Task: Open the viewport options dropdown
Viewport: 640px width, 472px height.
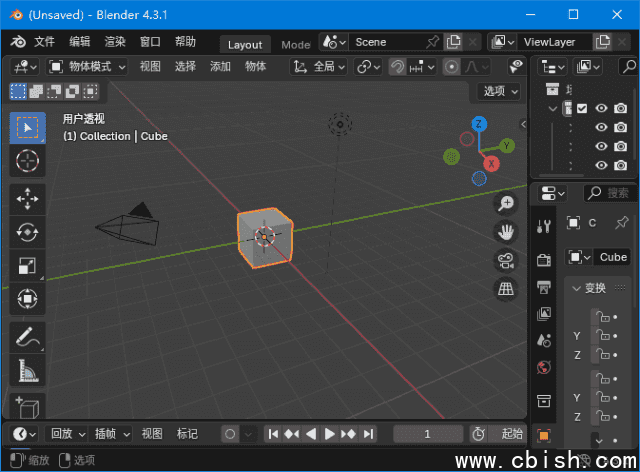Action: click(x=501, y=91)
